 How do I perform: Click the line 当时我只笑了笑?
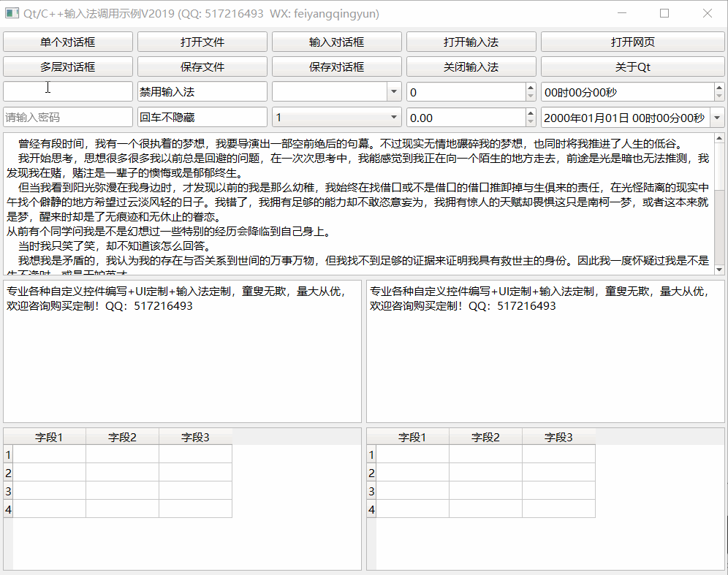[x=115, y=246]
